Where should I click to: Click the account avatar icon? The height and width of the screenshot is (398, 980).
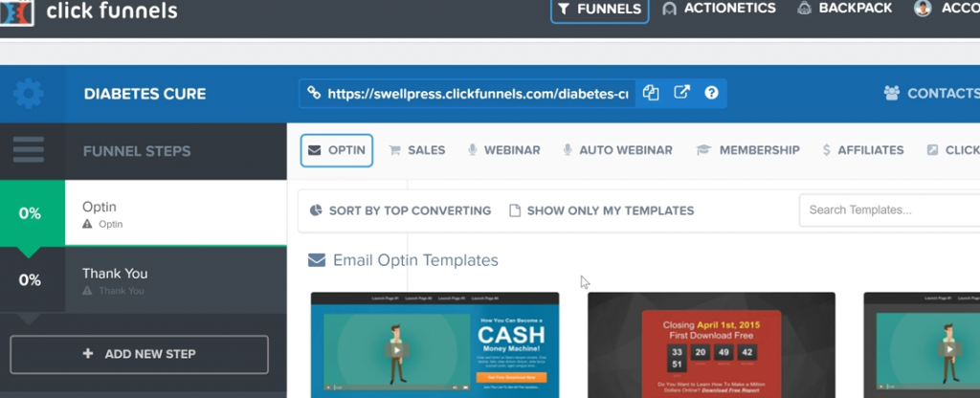point(923,8)
